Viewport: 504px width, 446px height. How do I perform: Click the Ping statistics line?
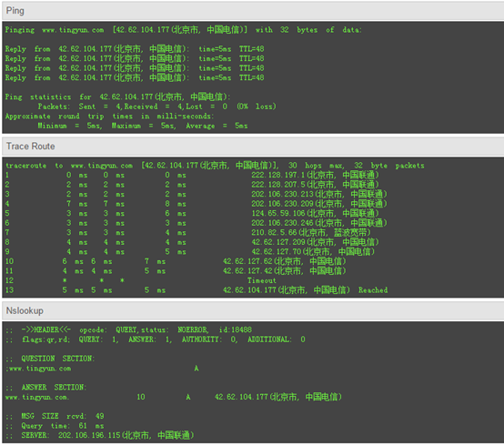(117, 96)
